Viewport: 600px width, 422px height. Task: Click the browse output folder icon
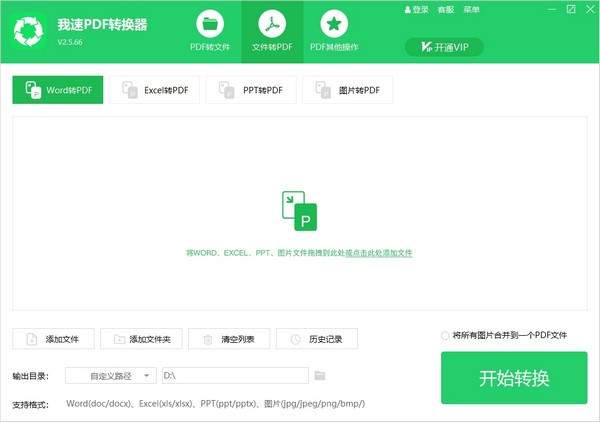pyautogui.click(x=320, y=375)
